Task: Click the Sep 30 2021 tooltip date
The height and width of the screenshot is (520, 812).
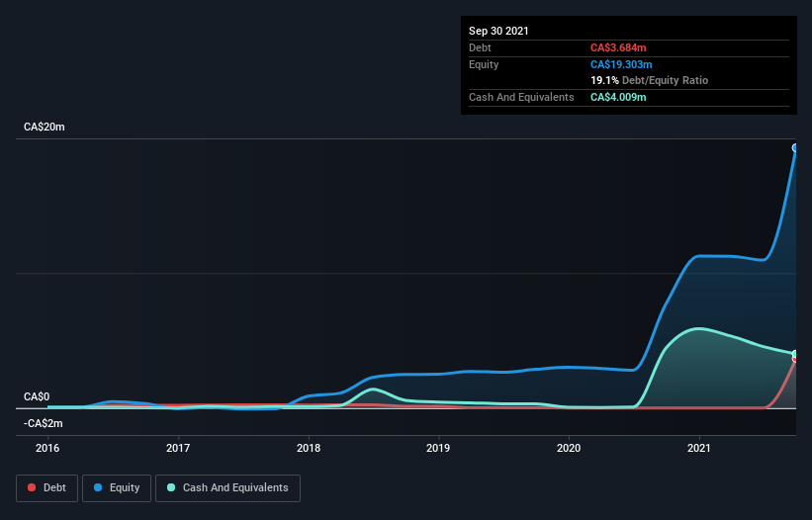Action: [x=498, y=31]
